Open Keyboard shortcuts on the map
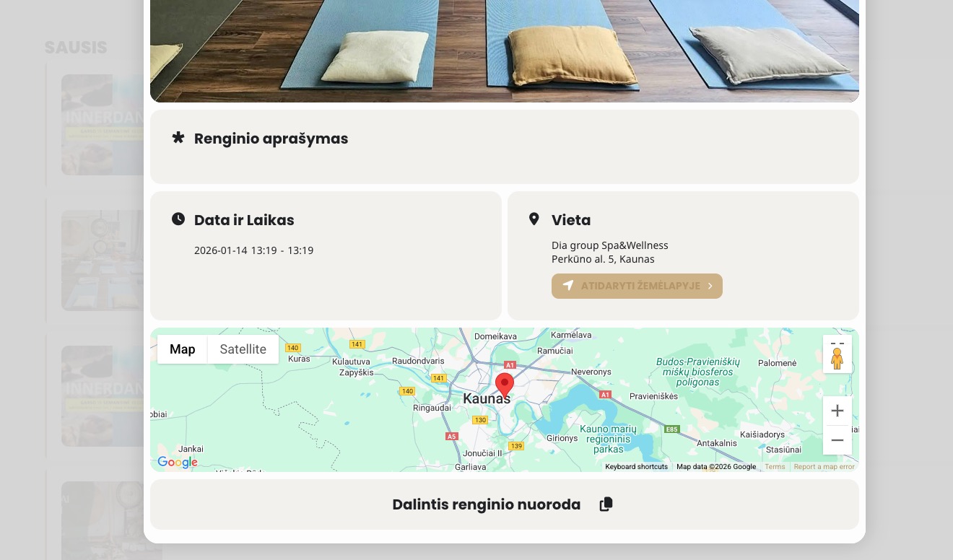Screen dimensions: 953x560 coord(636,467)
